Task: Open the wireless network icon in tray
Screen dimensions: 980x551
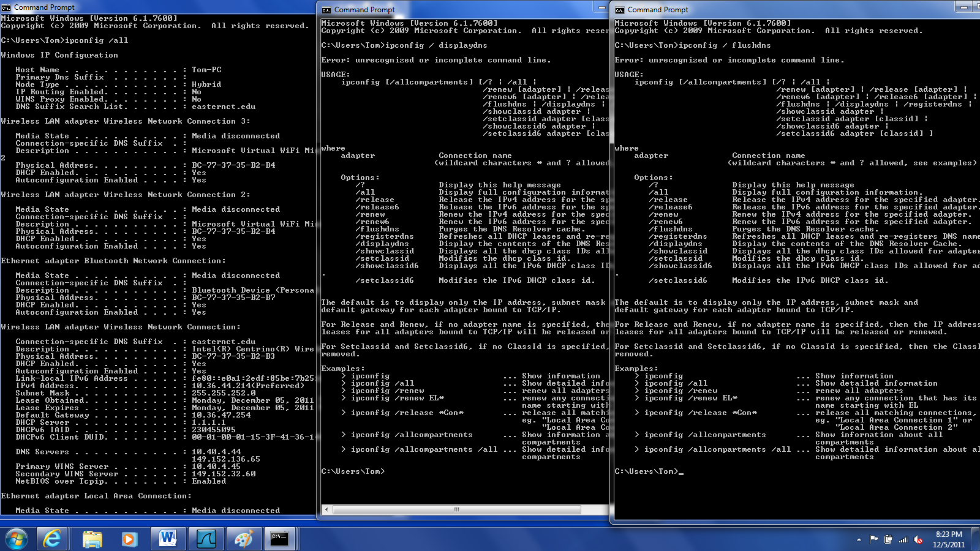Action: click(x=902, y=539)
